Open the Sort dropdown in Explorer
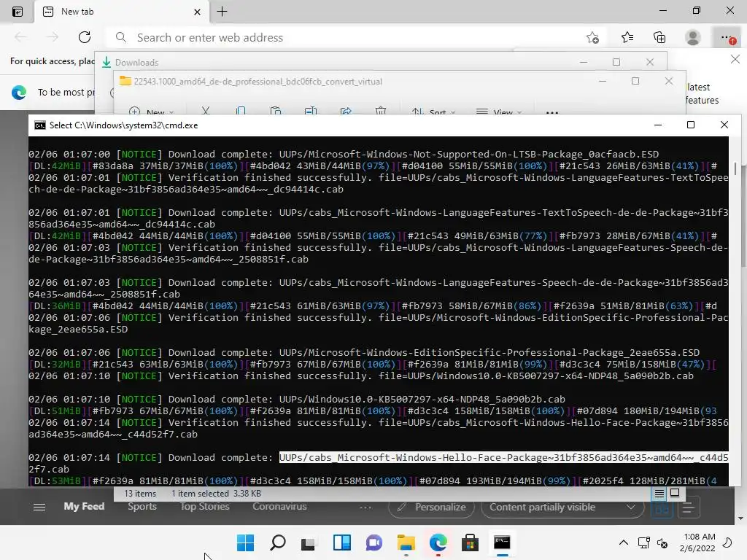The height and width of the screenshot is (560, 747). (x=434, y=112)
